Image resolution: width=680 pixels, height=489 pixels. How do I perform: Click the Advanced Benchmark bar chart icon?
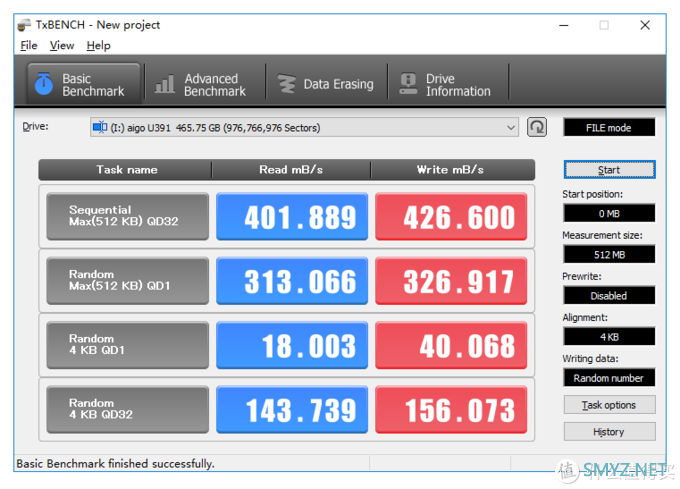pos(164,84)
